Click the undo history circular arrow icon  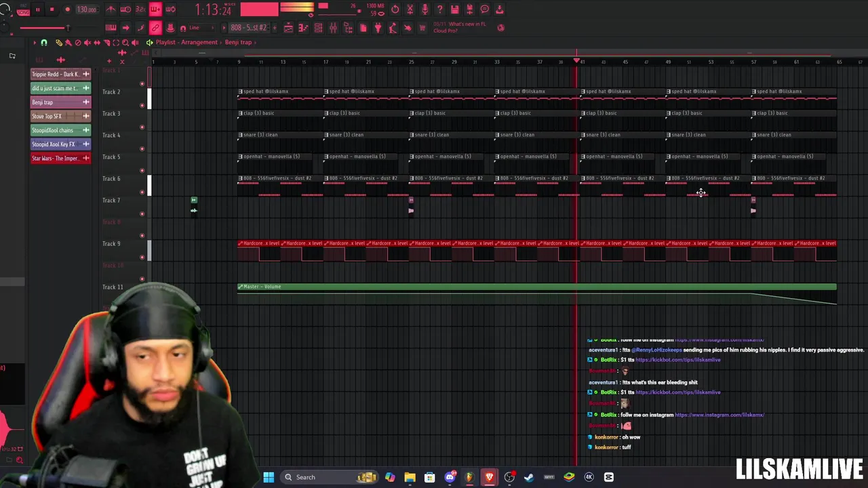pos(395,9)
